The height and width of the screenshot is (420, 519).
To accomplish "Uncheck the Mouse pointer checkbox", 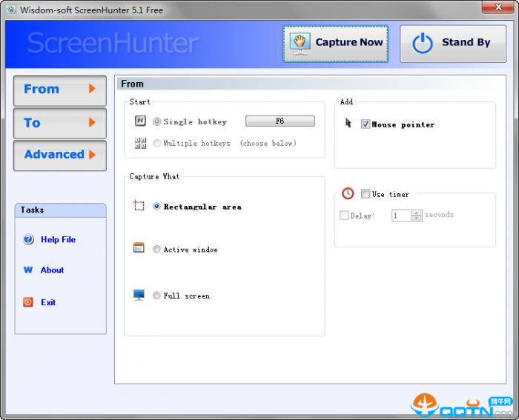I will click(366, 124).
